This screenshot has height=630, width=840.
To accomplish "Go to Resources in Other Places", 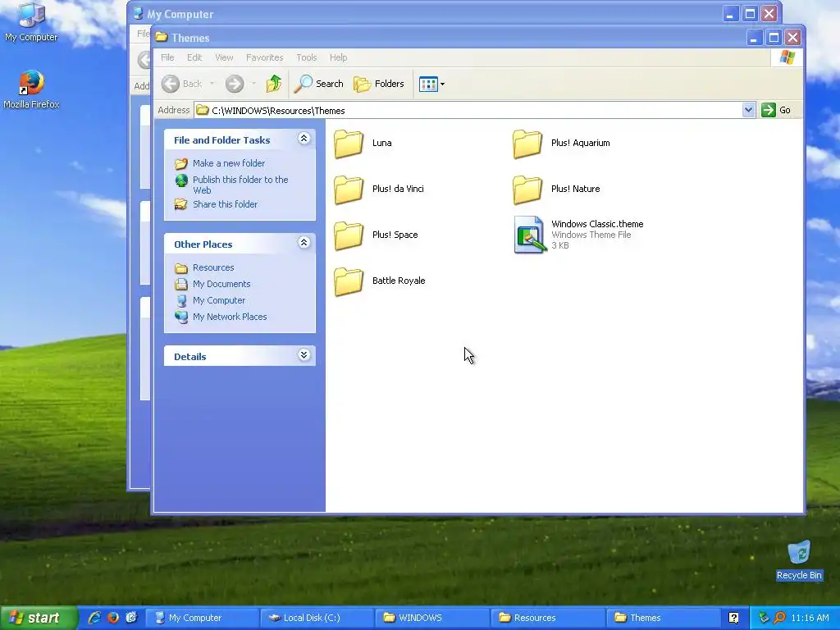I will pos(213,267).
